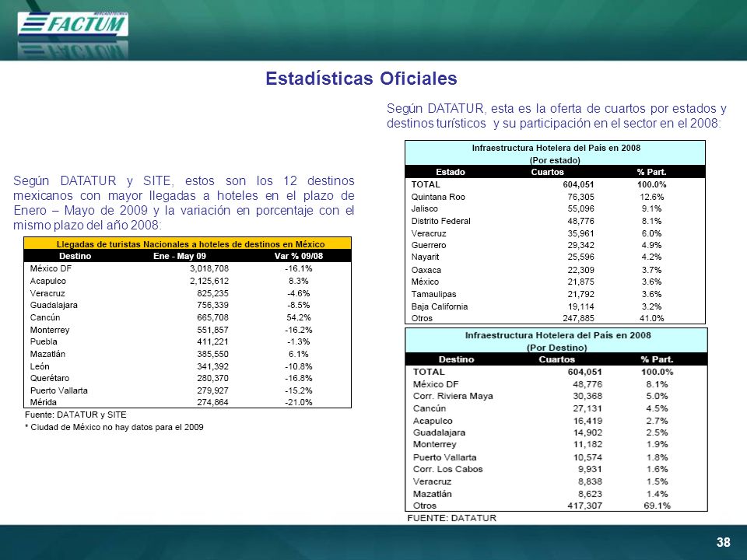Click the 'Fuente: DATATUR y SITE' note
Viewport: 747px width, 560px height.
pos(75,415)
